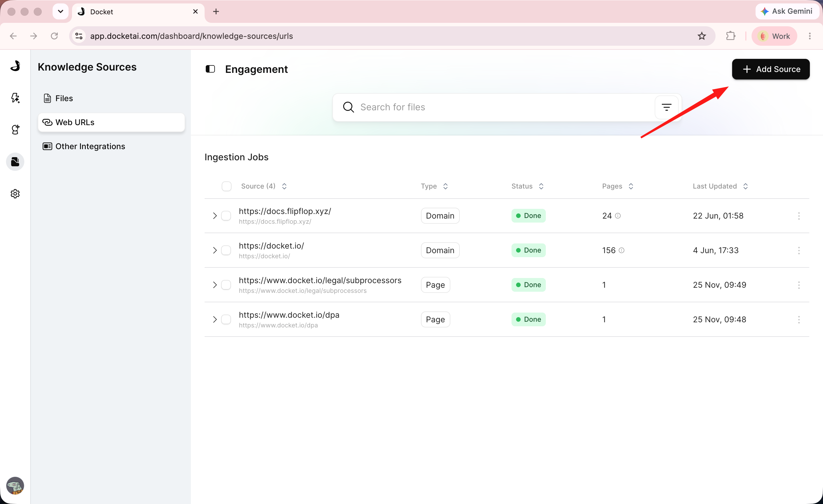The width and height of the screenshot is (823, 504).
Task: Click the info icon next to 156 pages
Action: 622,250
